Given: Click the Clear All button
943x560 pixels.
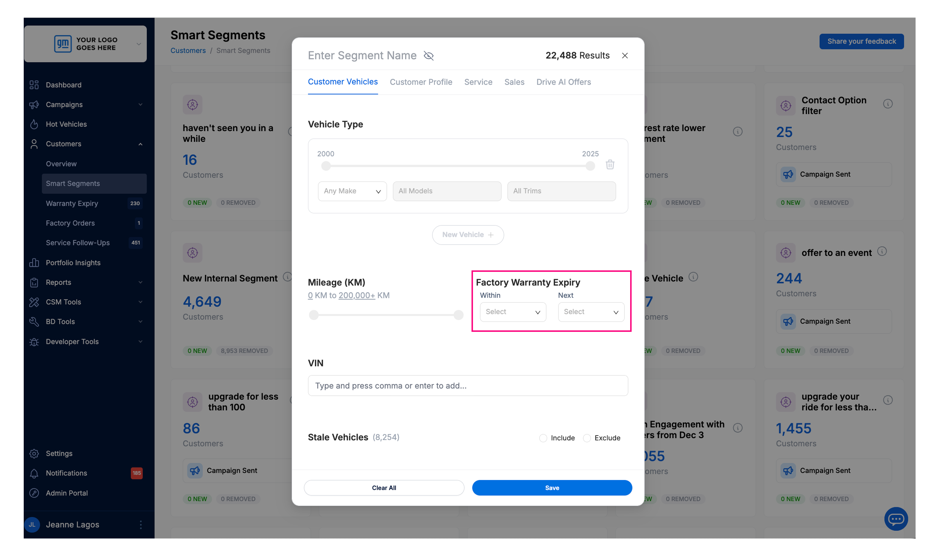Looking at the screenshot, I should [x=384, y=487].
